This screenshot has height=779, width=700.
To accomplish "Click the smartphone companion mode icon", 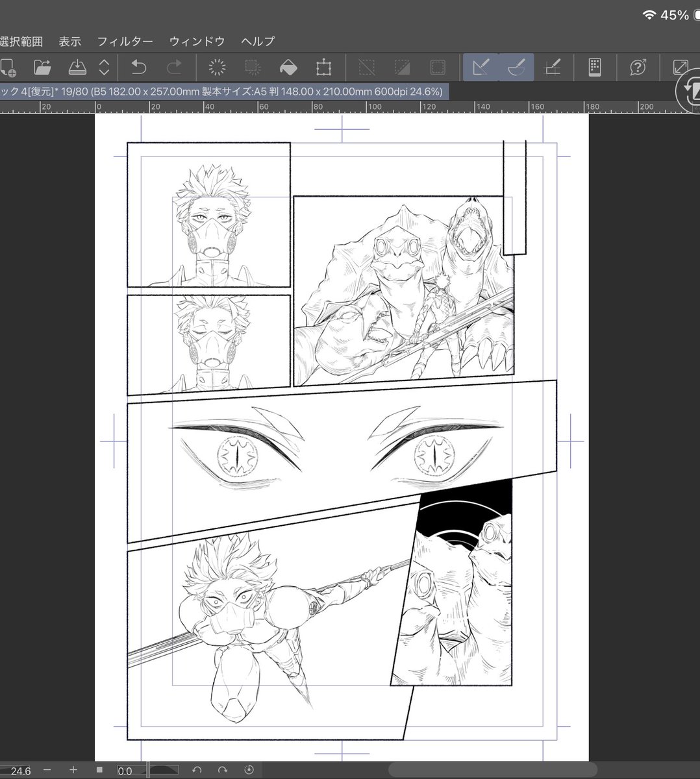I will 595,68.
